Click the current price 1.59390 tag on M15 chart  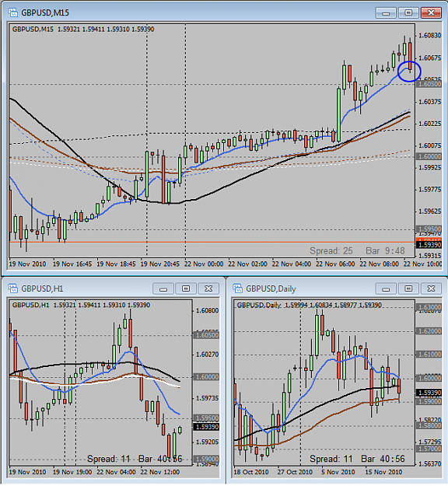[429, 245]
